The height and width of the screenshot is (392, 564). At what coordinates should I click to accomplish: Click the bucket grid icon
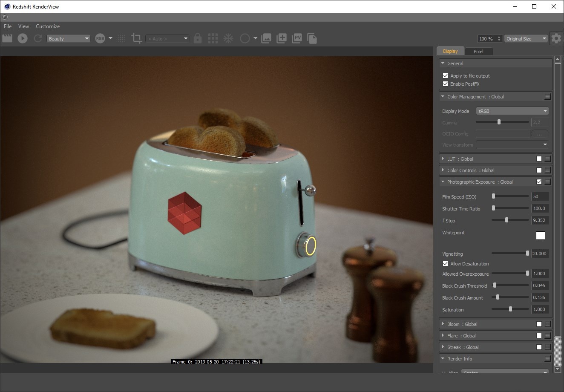point(213,38)
